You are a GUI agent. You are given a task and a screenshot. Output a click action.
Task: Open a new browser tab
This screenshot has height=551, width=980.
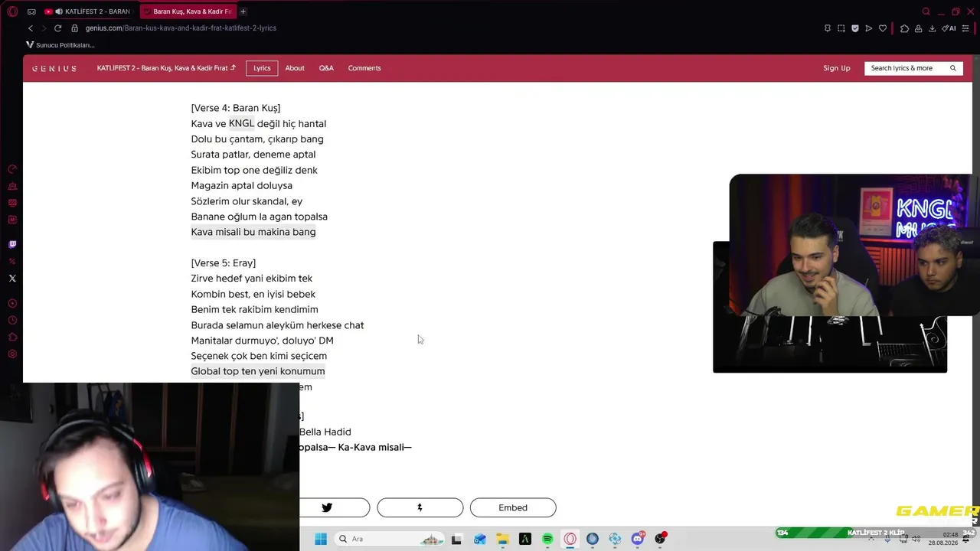tap(243, 11)
